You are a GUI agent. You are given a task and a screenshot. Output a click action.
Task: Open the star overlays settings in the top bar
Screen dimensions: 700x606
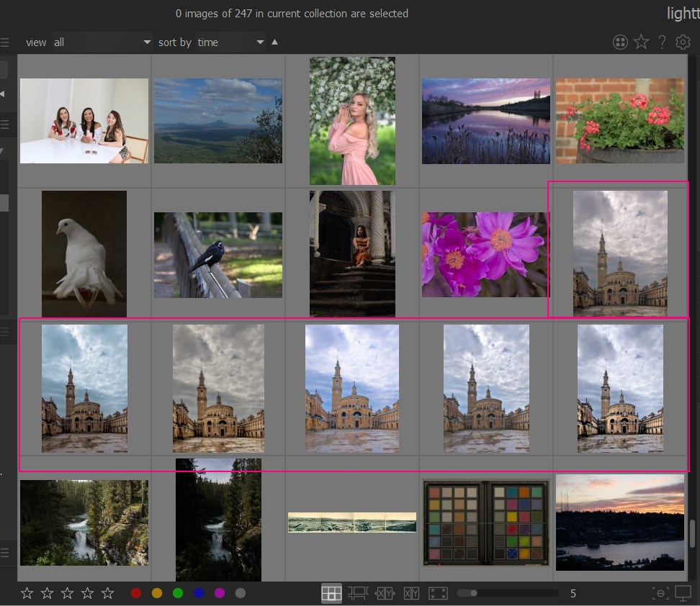click(641, 42)
